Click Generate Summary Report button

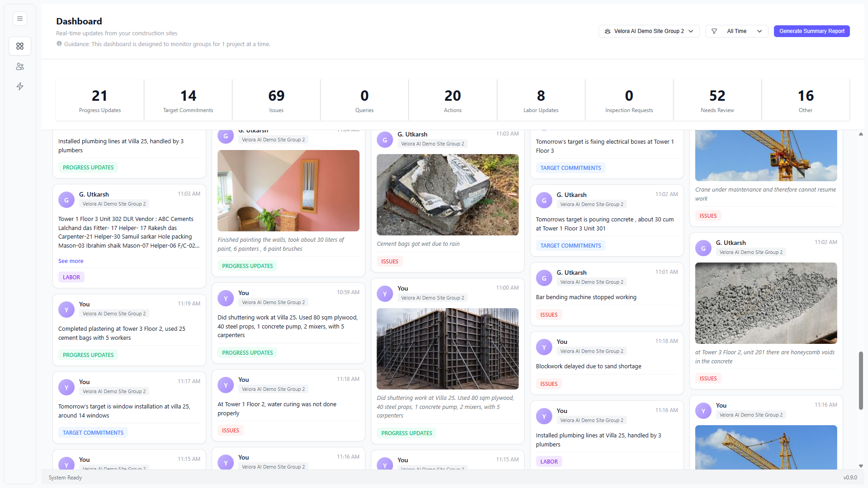[811, 31]
